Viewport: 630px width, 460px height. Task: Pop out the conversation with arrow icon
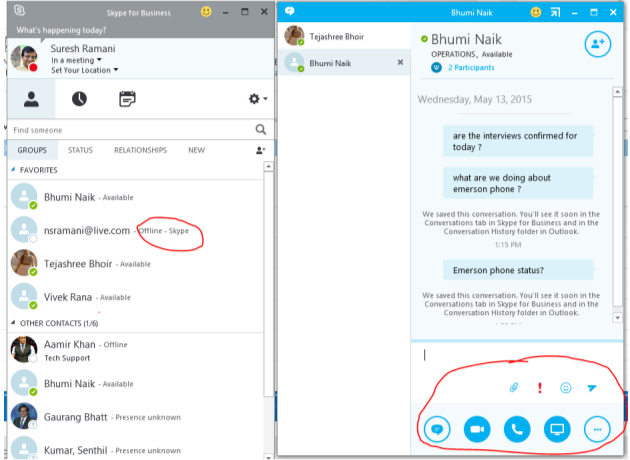[x=555, y=12]
